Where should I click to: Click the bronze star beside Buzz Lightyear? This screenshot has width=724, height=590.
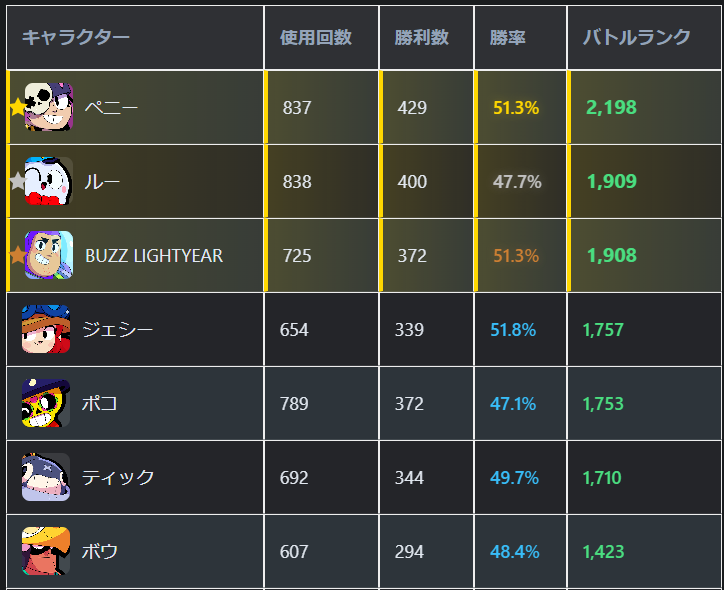pyautogui.click(x=17, y=255)
